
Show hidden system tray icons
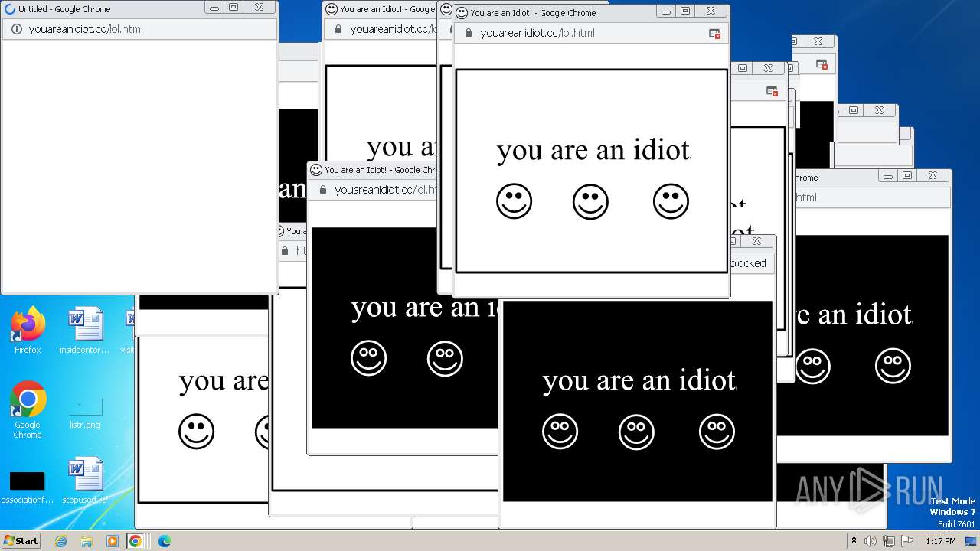(854, 541)
